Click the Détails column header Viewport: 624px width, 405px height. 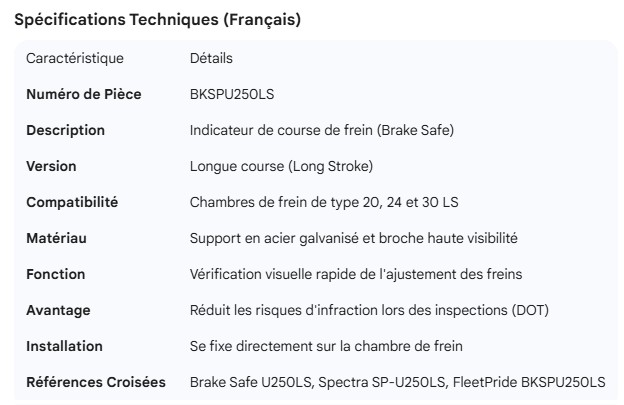click(x=211, y=58)
